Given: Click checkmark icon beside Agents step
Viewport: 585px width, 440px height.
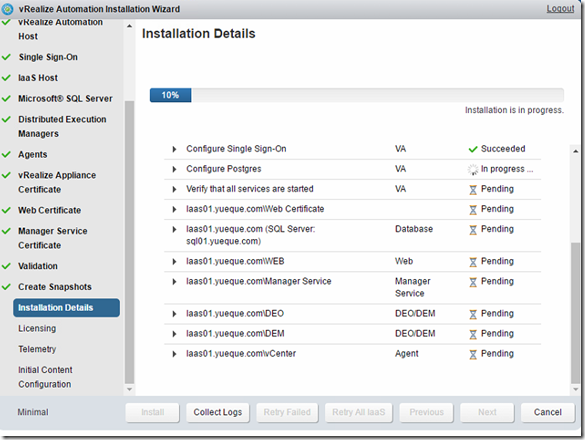Looking at the screenshot, I should coord(6,154).
